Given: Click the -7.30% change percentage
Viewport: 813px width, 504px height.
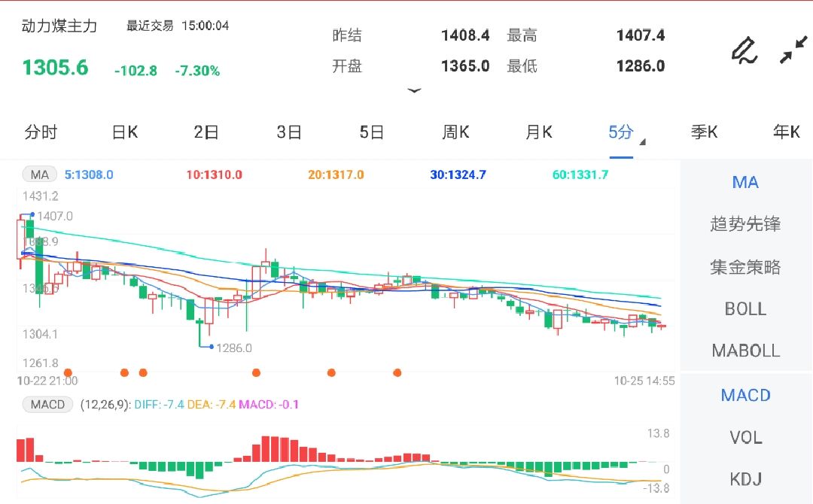Looking at the screenshot, I should [197, 71].
